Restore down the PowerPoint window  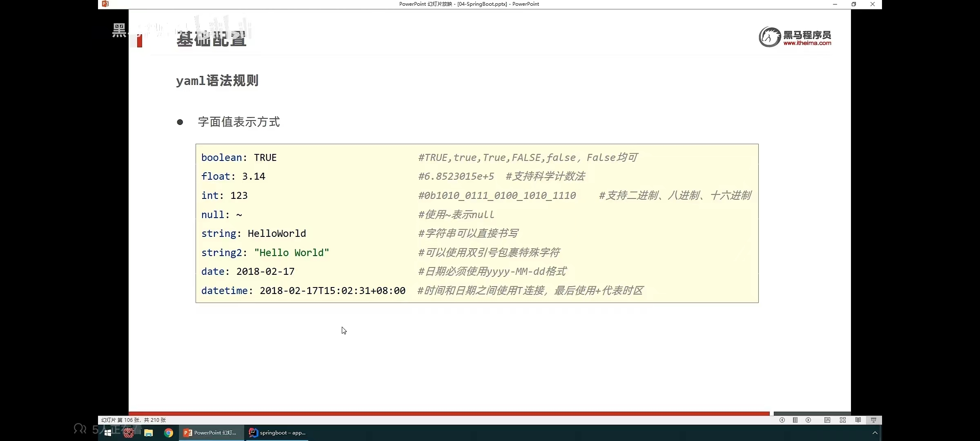coord(853,4)
